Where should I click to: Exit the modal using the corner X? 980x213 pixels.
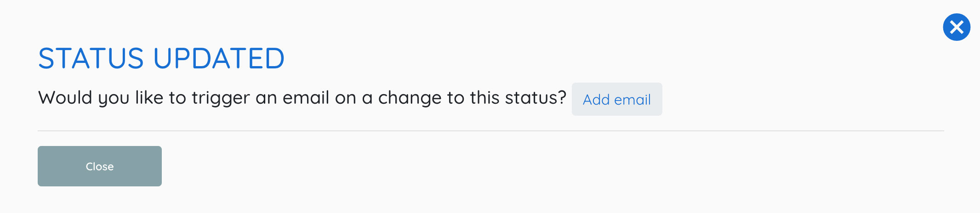957,27
